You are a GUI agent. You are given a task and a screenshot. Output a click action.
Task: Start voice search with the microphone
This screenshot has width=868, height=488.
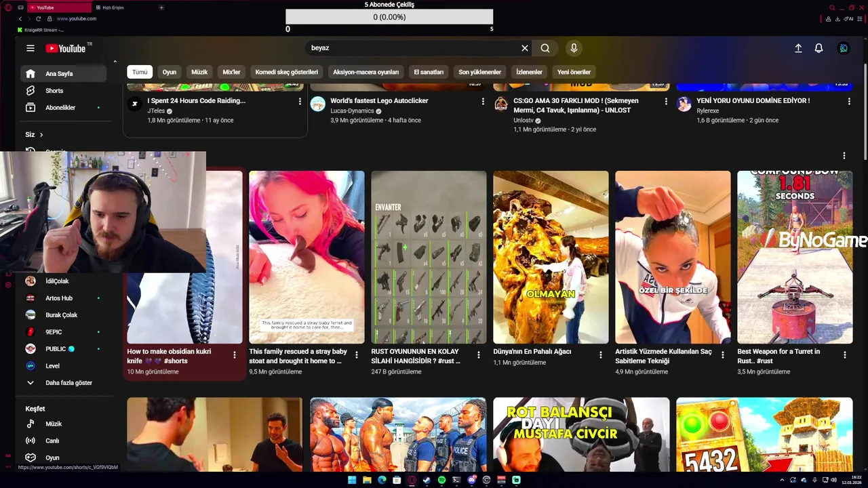coord(574,48)
